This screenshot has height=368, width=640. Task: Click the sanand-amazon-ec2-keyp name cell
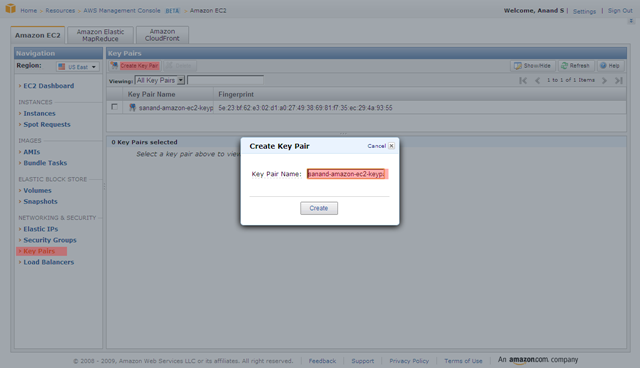pos(176,108)
